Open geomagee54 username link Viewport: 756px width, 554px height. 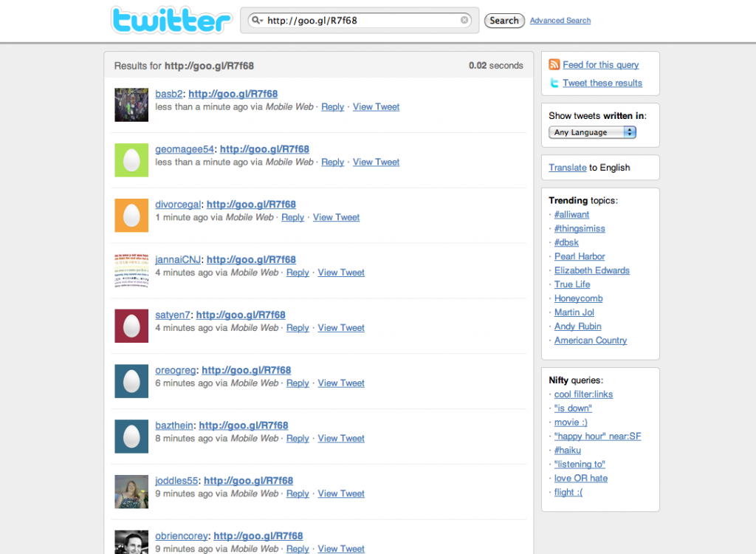click(184, 149)
